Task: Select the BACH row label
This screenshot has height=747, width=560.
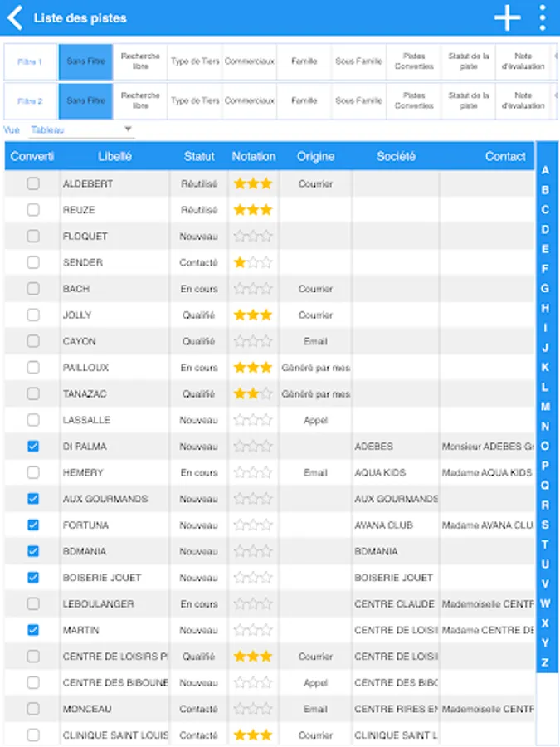Action: click(x=75, y=289)
